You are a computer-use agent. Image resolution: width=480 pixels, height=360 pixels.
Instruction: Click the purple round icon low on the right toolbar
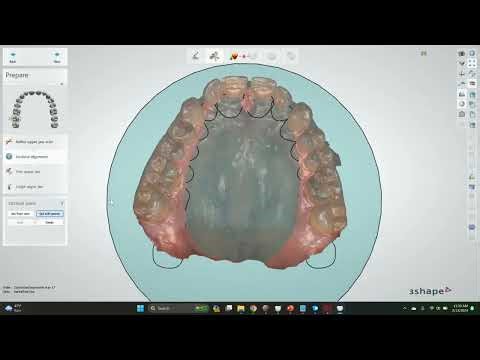(472, 227)
